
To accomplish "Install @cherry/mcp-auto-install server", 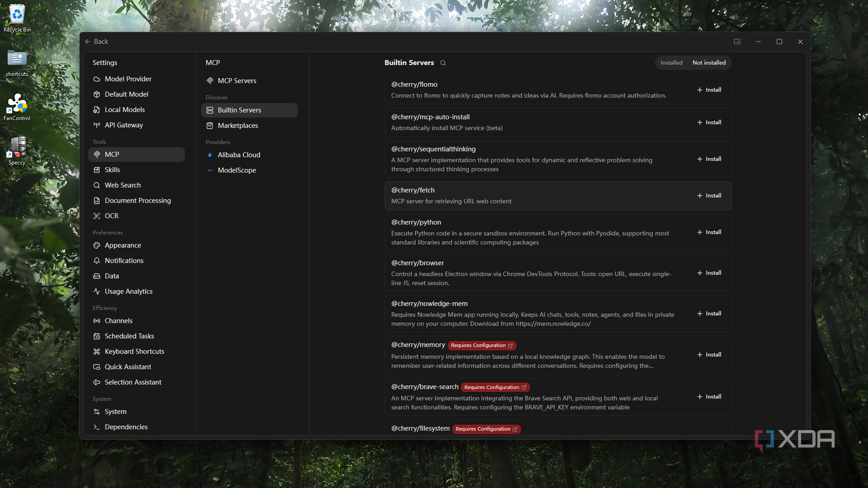I will 709,123.
